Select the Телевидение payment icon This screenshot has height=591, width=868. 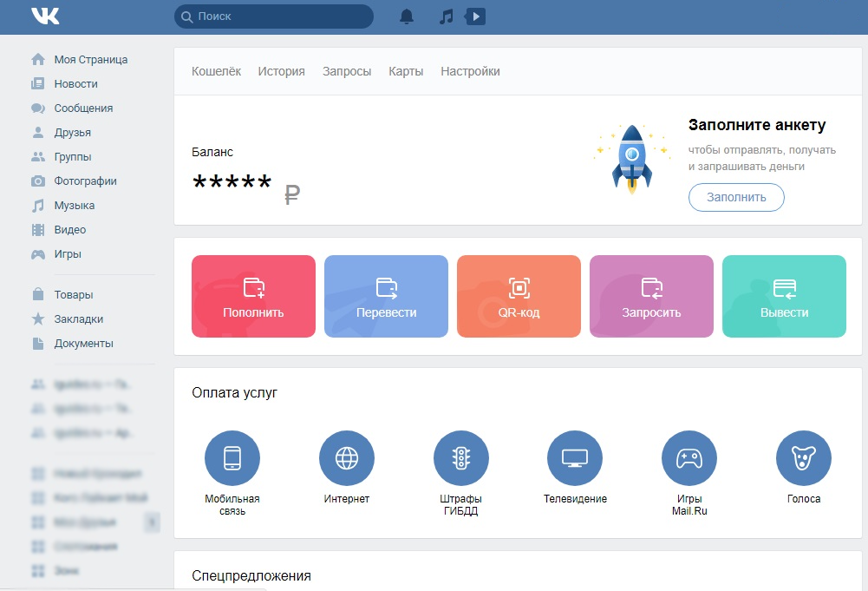575,458
